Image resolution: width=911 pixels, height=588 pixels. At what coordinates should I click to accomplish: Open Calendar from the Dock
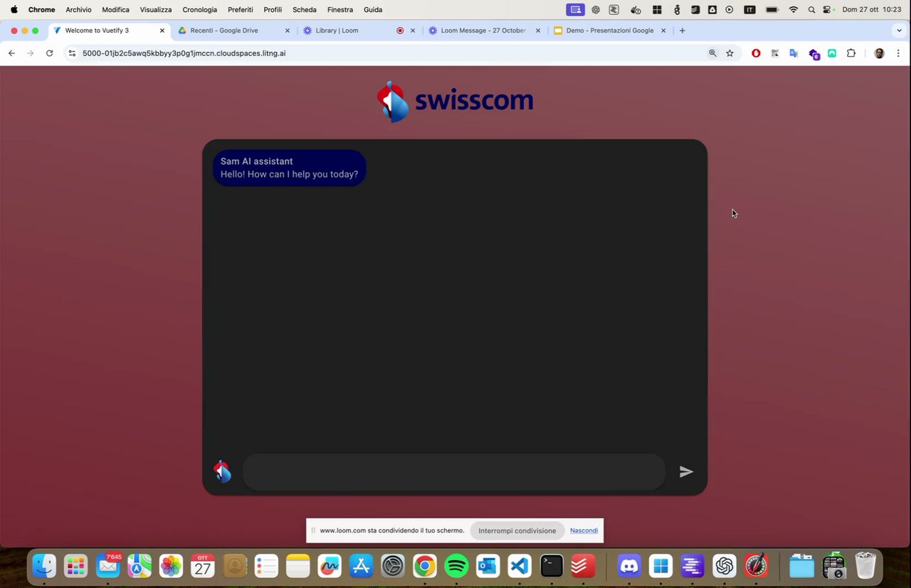click(203, 567)
